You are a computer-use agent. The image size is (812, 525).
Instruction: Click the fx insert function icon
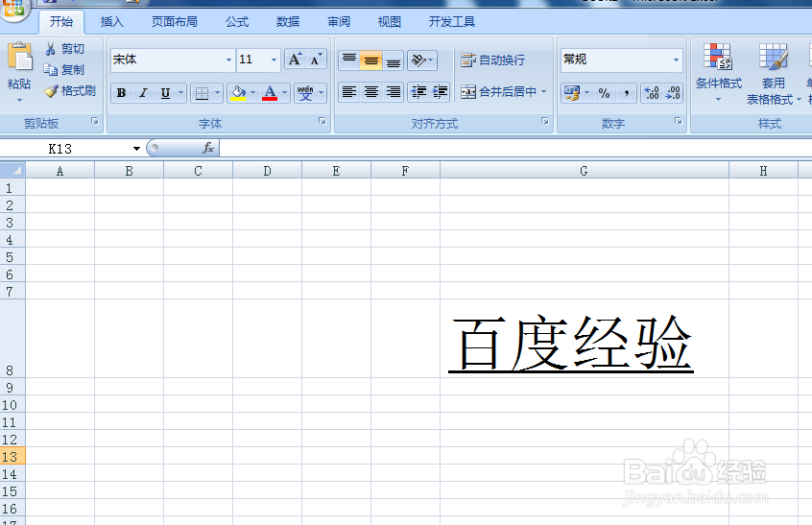(x=208, y=148)
